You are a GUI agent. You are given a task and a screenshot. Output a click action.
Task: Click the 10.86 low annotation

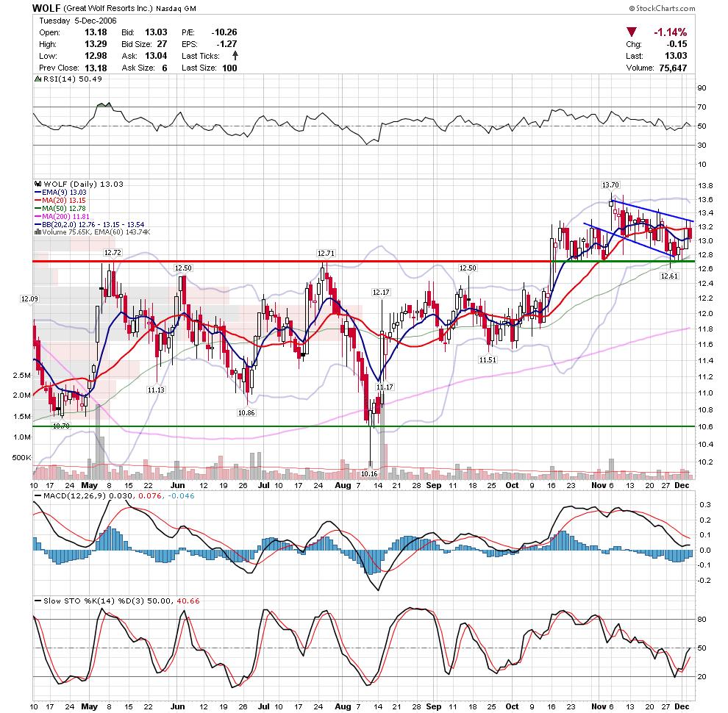pyautogui.click(x=246, y=412)
